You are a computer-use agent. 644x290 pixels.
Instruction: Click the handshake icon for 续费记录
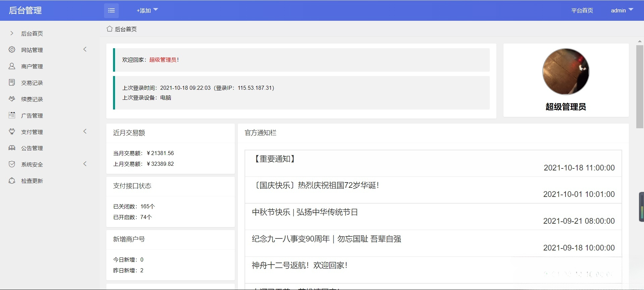pyautogui.click(x=12, y=99)
